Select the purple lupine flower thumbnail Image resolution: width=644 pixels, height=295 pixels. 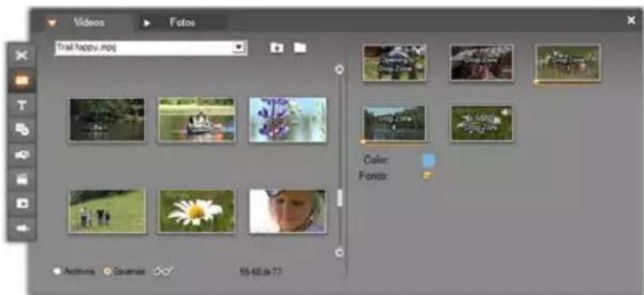(x=288, y=120)
